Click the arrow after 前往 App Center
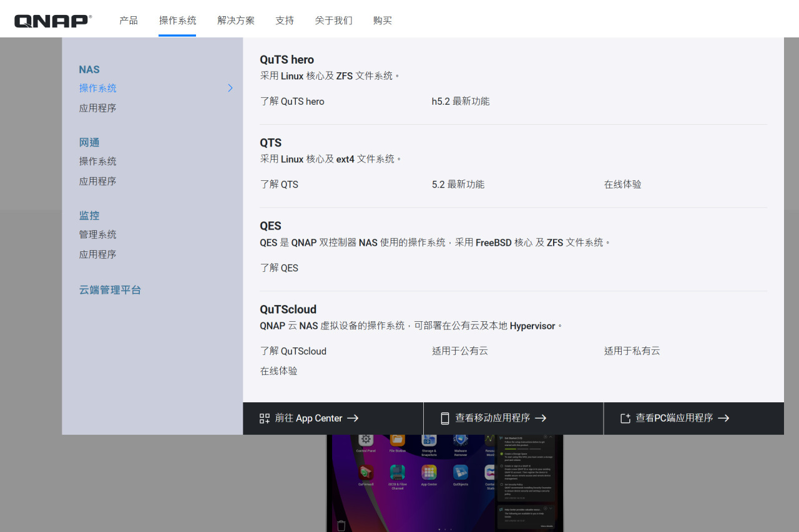Viewport: 799px width, 532px height. (x=353, y=418)
